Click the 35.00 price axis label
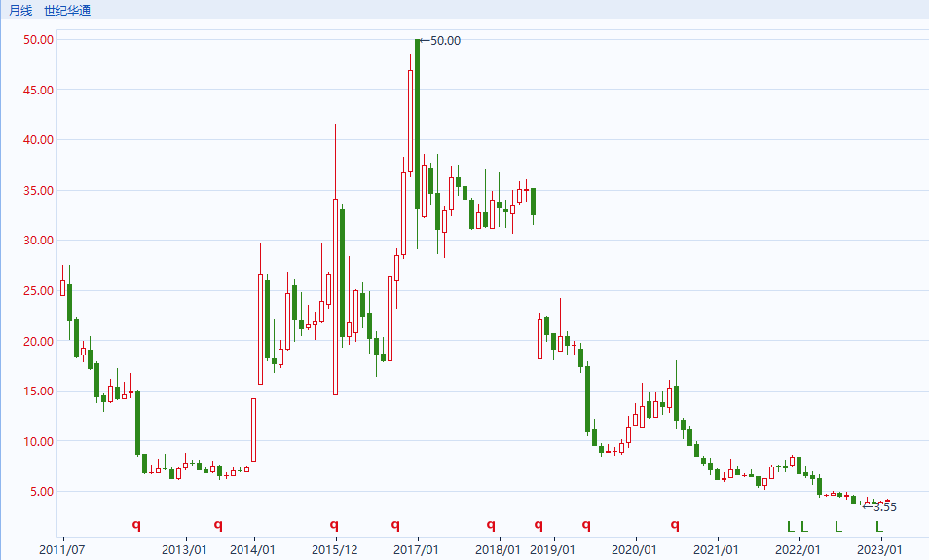Screen dimensions: 929x560 (39, 191)
